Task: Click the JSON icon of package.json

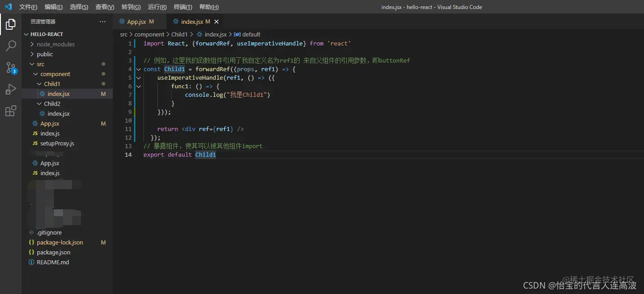Action: [31, 252]
